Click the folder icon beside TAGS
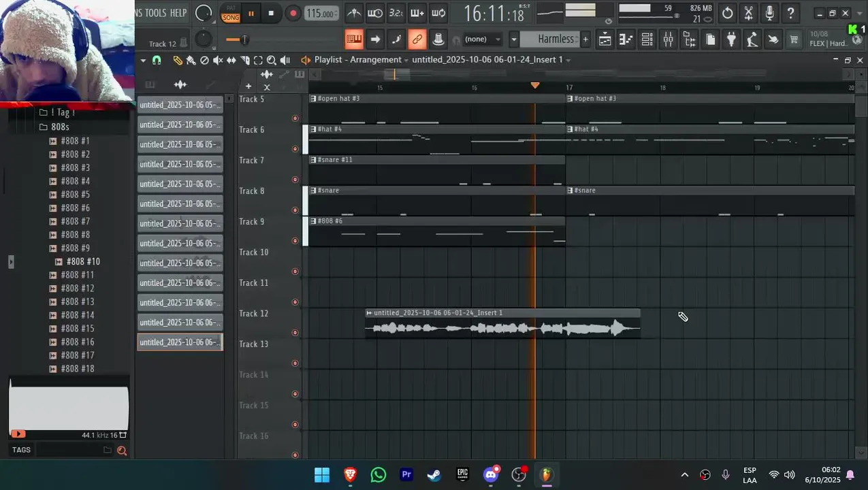 (107, 450)
